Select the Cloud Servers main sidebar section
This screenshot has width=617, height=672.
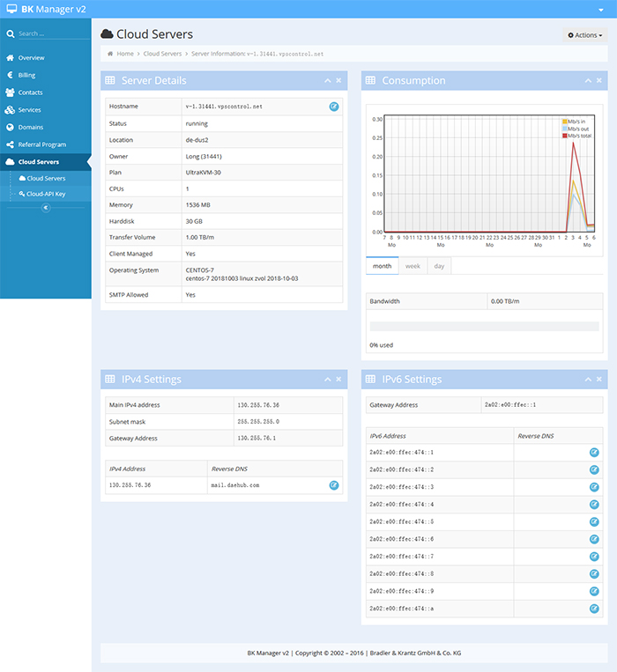point(46,162)
